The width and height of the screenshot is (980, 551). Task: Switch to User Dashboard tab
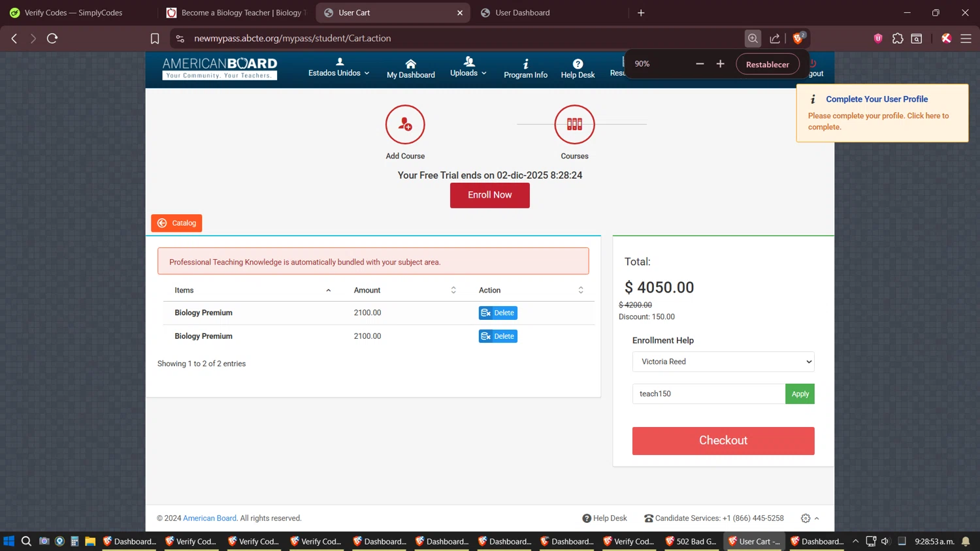click(549, 12)
